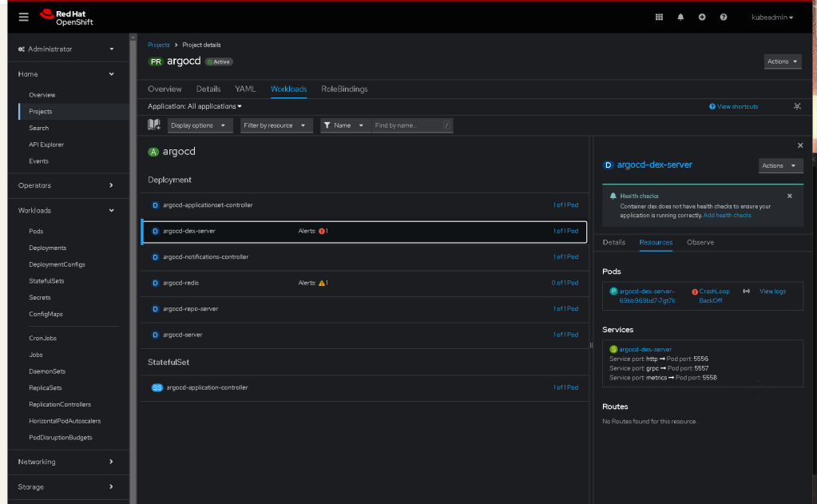This screenshot has width=817, height=504.
Task: Select the argocd-server deployment
Action: [364, 335]
